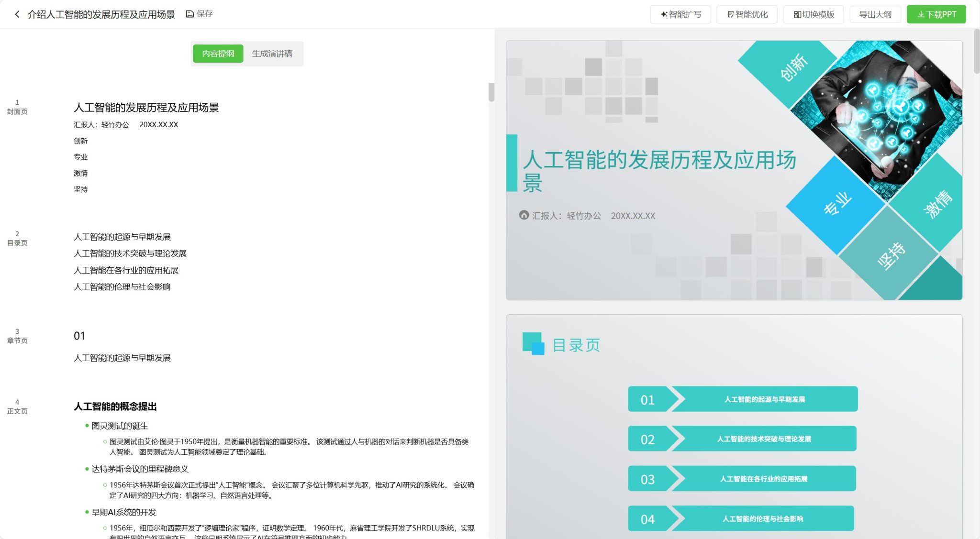Switch to the 生成演讲稿 tab
Viewport: 980px width, 539px height.
273,54
